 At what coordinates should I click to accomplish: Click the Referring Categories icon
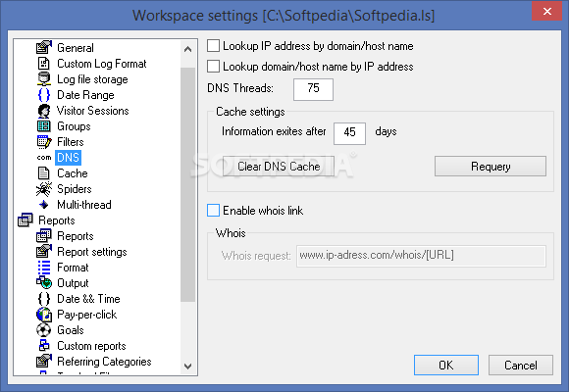click(44, 362)
